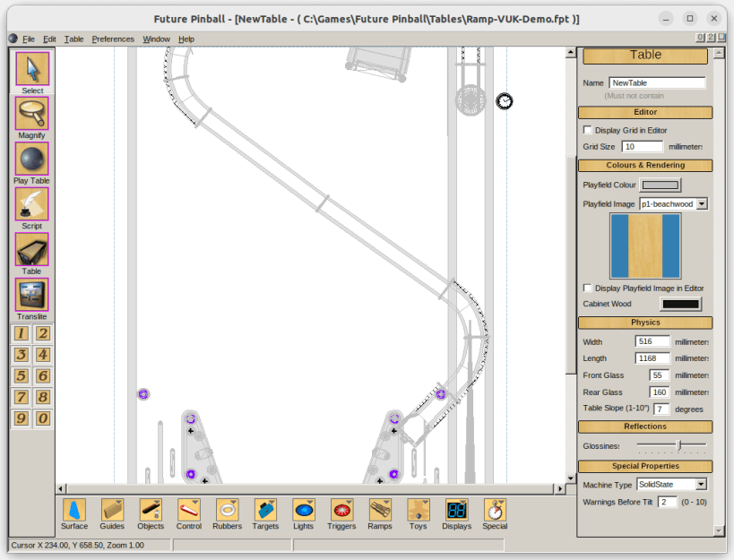The height and width of the screenshot is (560, 734).
Task: Open the Guides object palette
Action: [112, 510]
